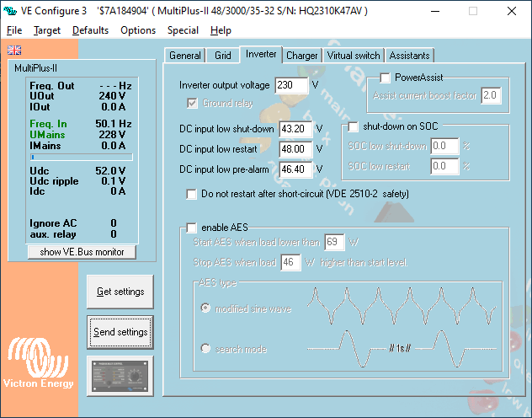This screenshot has width=532, height=418.
Task: Click the UK flag language icon
Action: [x=14, y=50]
